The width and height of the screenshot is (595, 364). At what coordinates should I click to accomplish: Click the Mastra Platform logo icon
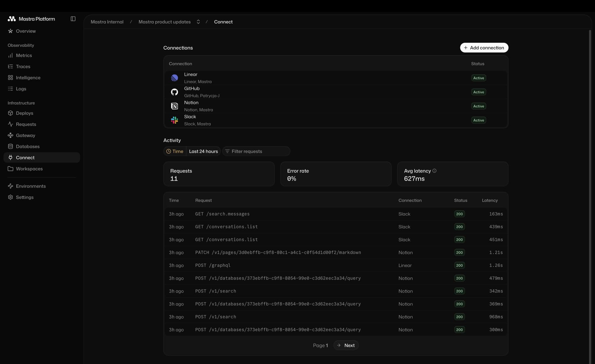point(11,19)
